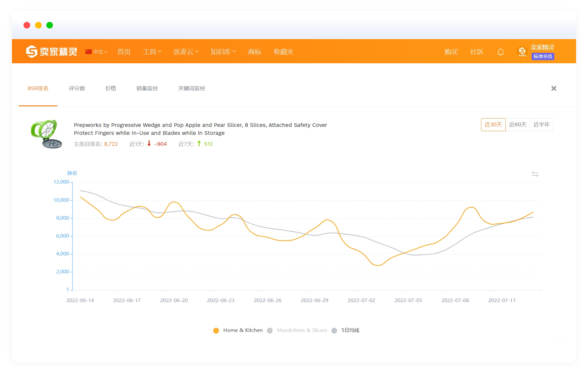The width and height of the screenshot is (588, 381).
Task: Switch to the 价格 tab
Action: [111, 88]
